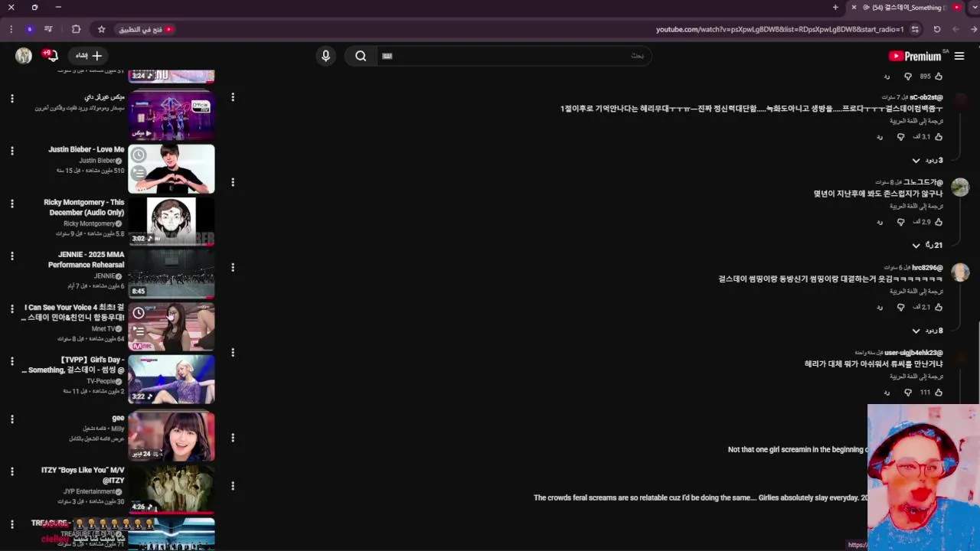Like the sC-ob2st comment

(x=939, y=137)
